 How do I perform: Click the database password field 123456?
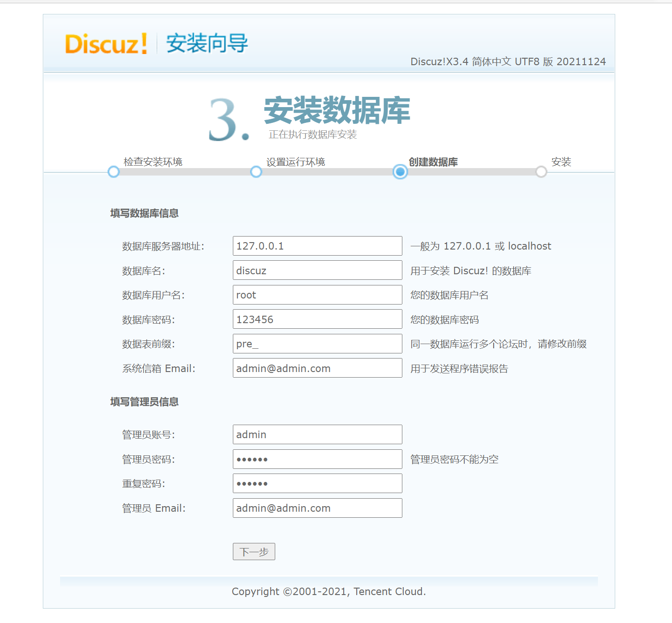pos(318,319)
